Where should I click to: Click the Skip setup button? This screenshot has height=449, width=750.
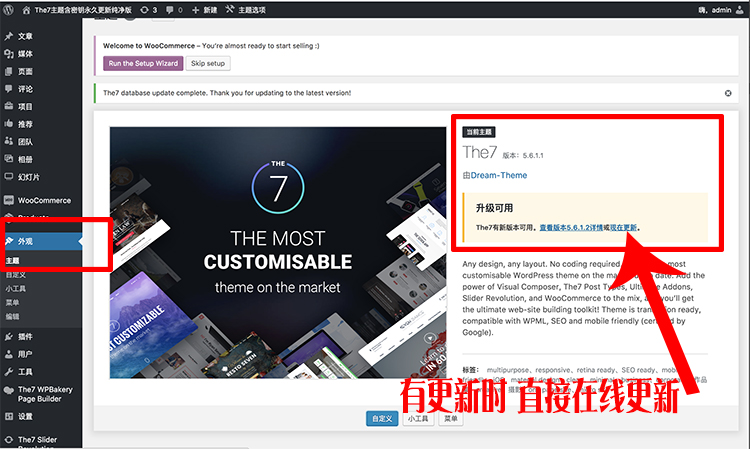tap(208, 63)
